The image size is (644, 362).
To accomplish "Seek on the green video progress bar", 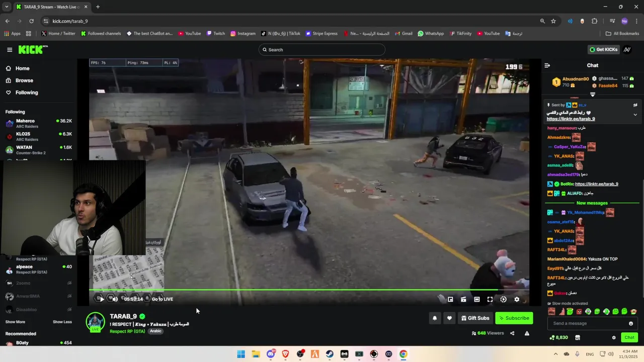I will (x=309, y=290).
